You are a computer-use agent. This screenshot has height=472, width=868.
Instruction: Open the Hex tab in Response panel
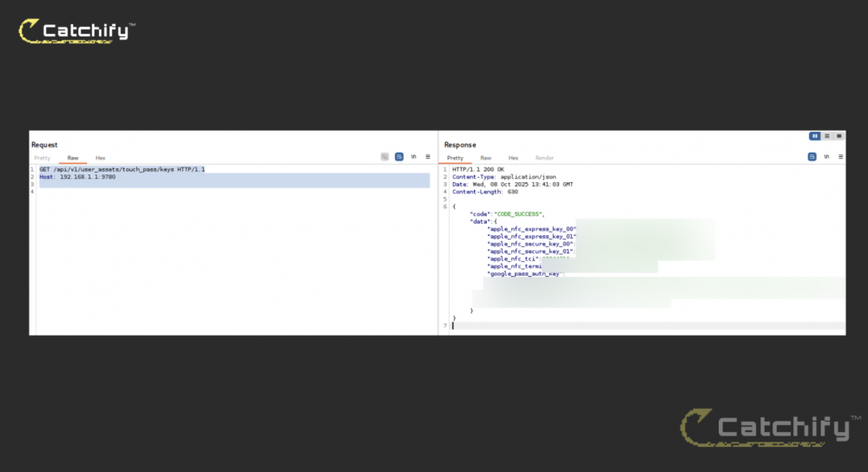513,158
